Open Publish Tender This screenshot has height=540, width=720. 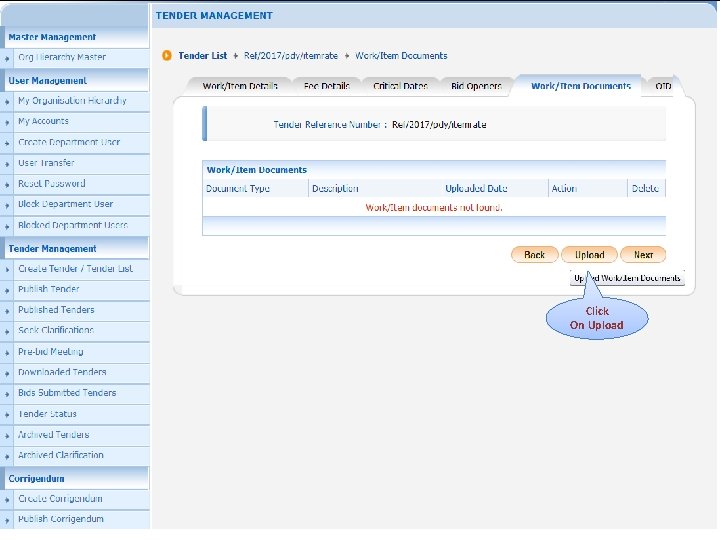coord(48,289)
